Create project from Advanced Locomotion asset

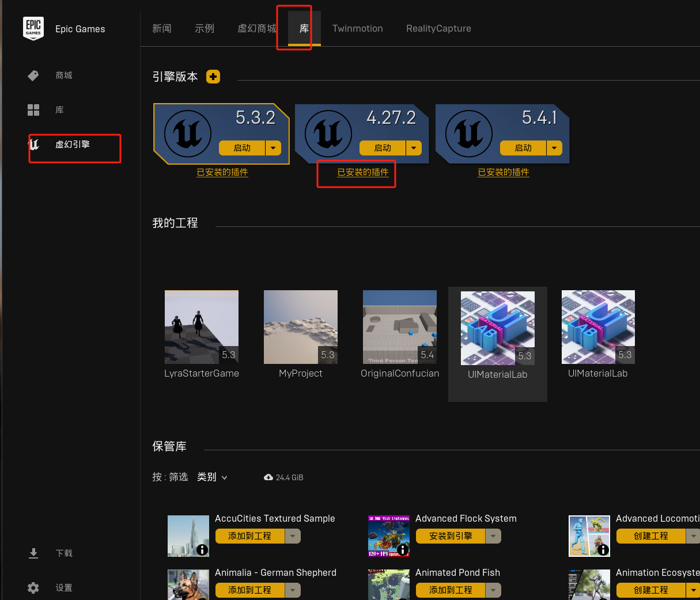(x=651, y=536)
